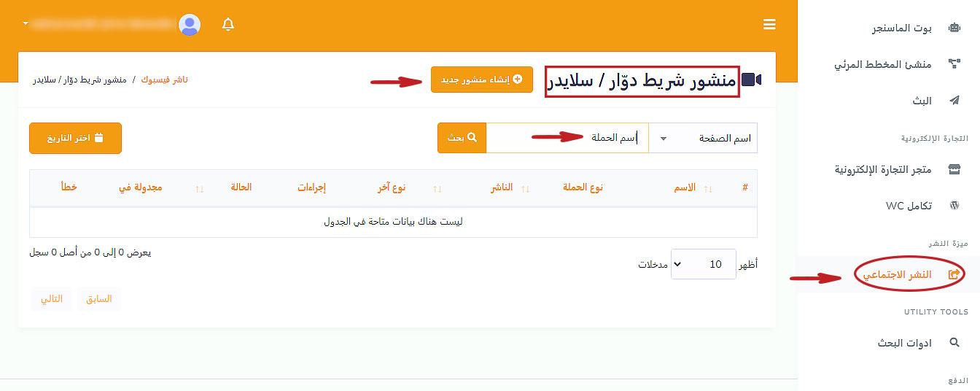Toggle the hamburger sidebar menu

coord(769,25)
